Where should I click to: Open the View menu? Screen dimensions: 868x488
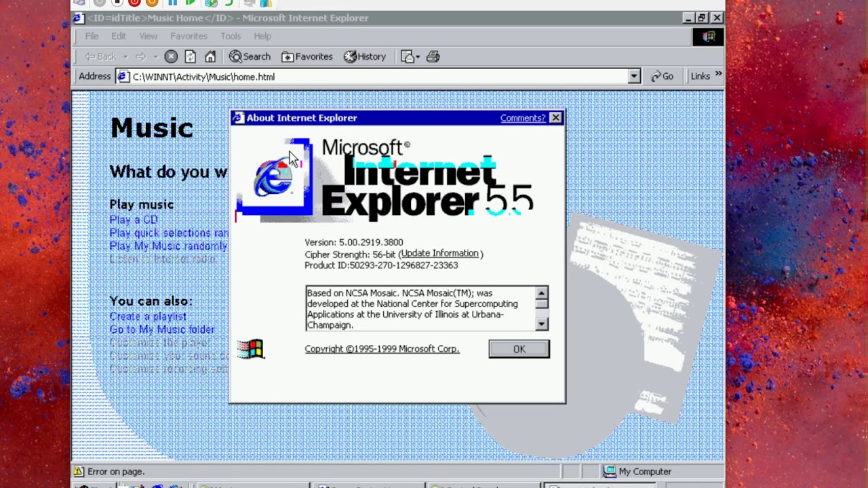148,36
